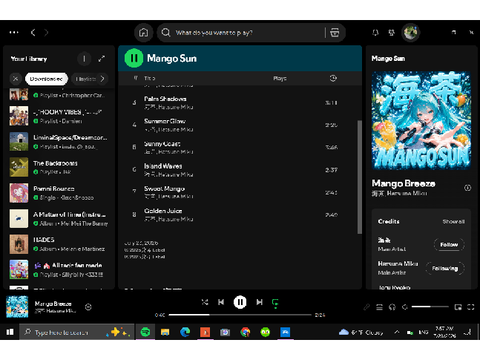
Task: Skip to next track
Action: (x=259, y=302)
